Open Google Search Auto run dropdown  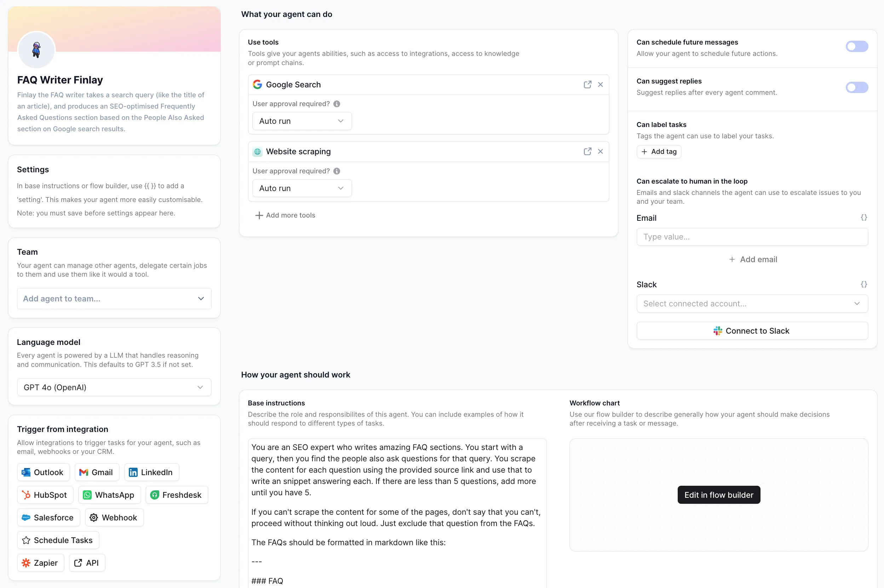[302, 121]
